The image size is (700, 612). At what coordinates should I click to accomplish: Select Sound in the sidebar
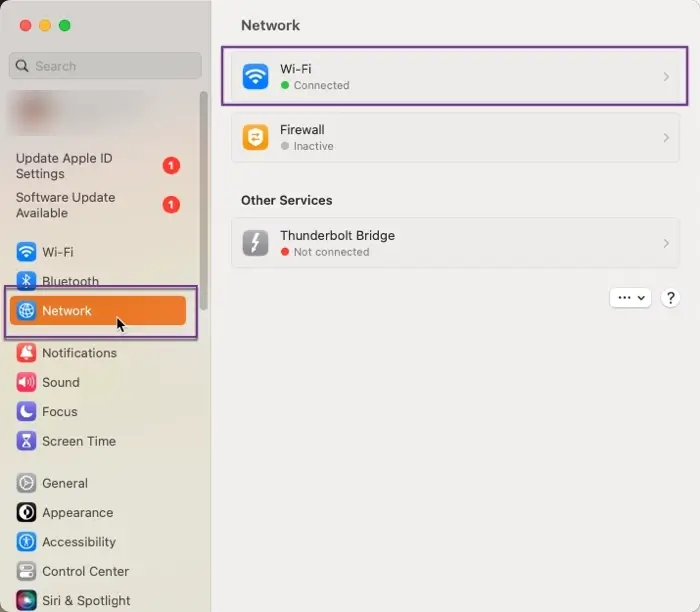coord(98,382)
